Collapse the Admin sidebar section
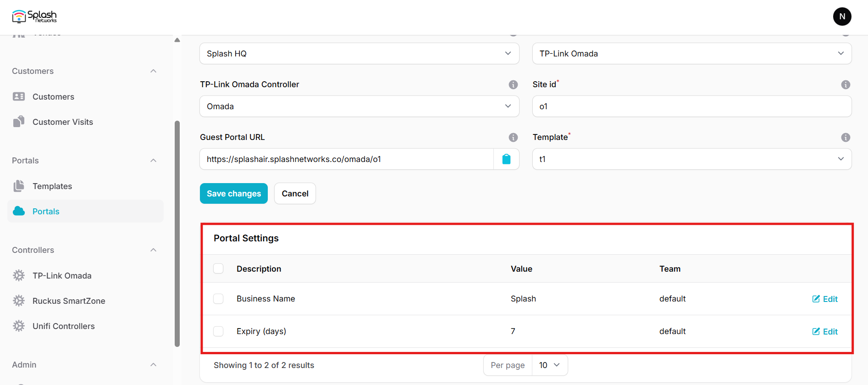 (x=154, y=365)
